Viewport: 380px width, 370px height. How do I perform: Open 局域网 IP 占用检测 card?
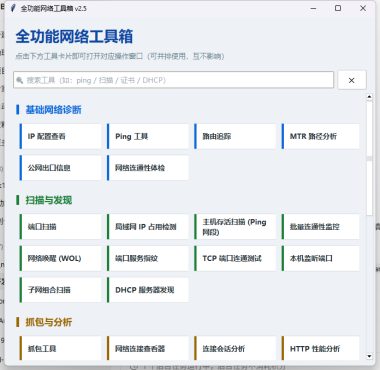(148, 227)
